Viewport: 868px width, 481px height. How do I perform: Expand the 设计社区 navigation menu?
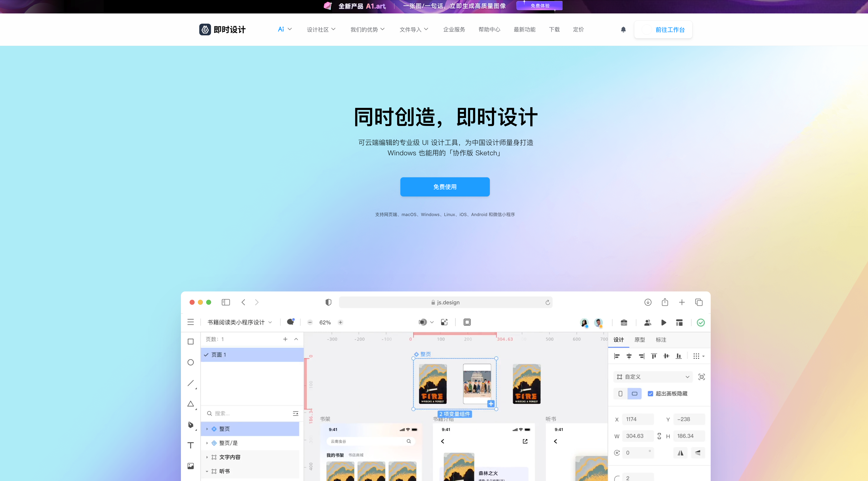click(321, 30)
